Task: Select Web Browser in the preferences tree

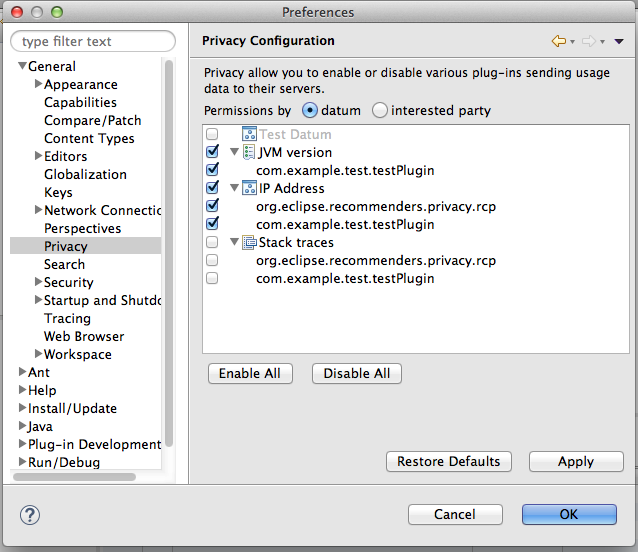Action: pos(84,336)
